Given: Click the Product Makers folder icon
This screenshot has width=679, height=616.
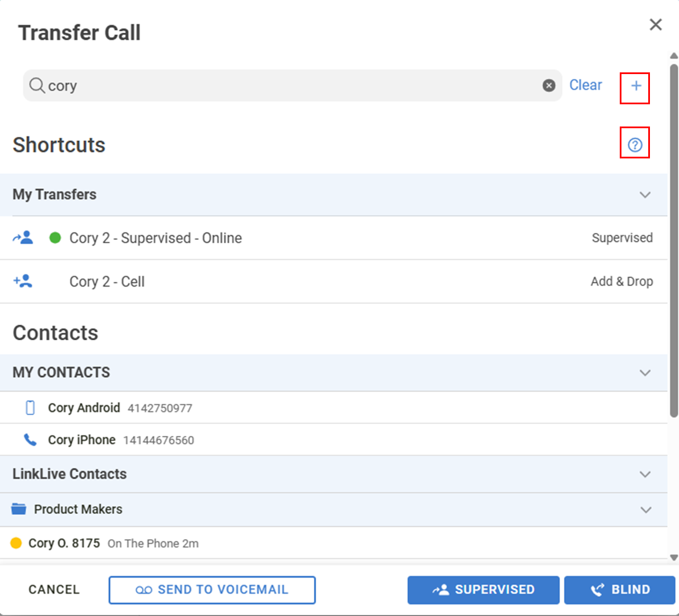Looking at the screenshot, I should pyautogui.click(x=19, y=509).
